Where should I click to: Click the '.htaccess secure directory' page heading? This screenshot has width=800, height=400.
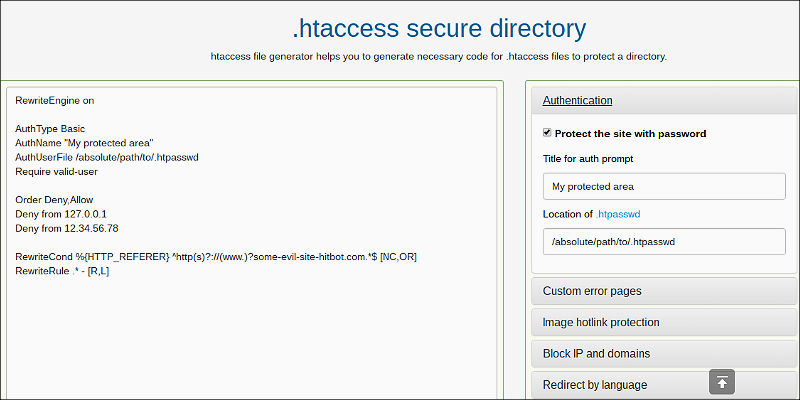coord(439,29)
